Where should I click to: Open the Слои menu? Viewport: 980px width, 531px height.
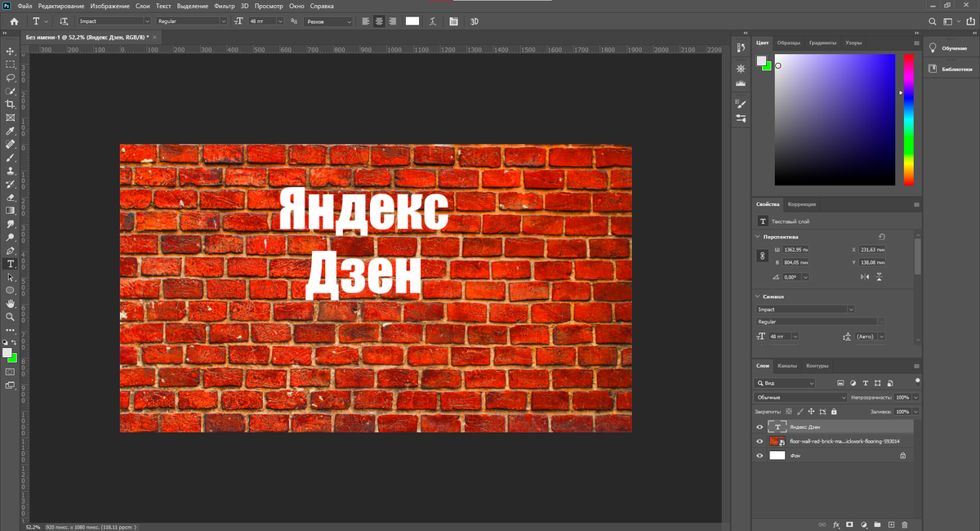point(143,6)
